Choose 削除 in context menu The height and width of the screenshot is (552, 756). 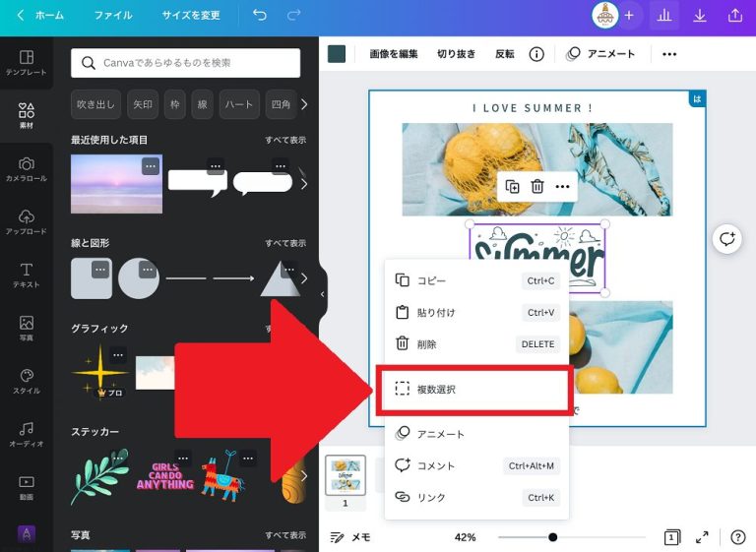pos(426,344)
